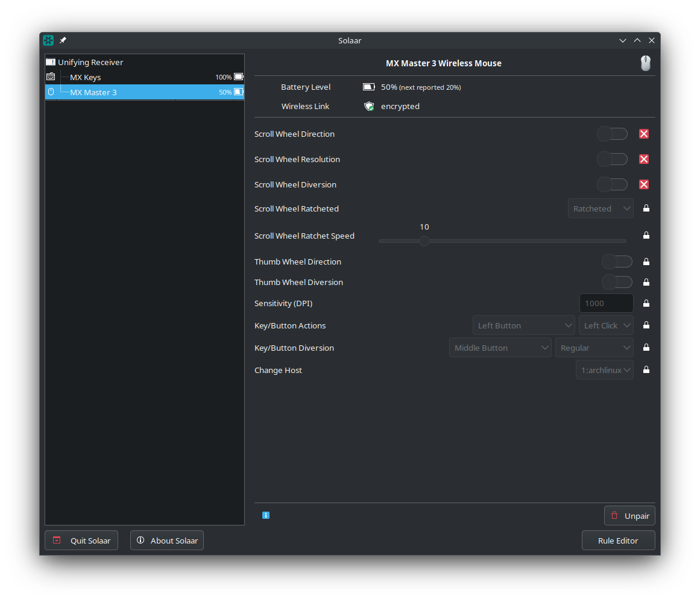Open the Change Host dropdown
Image resolution: width=700 pixels, height=602 pixels.
(605, 370)
